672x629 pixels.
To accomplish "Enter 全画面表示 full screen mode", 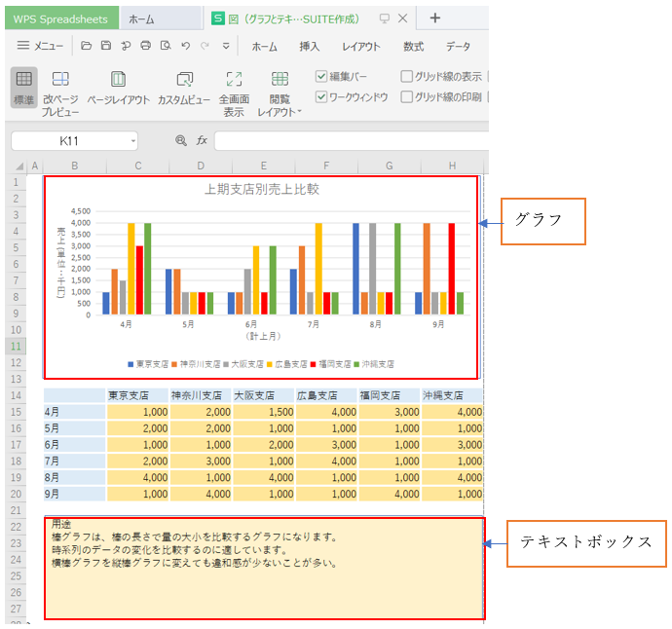I will pyautogui.click(x=234, y=80).
